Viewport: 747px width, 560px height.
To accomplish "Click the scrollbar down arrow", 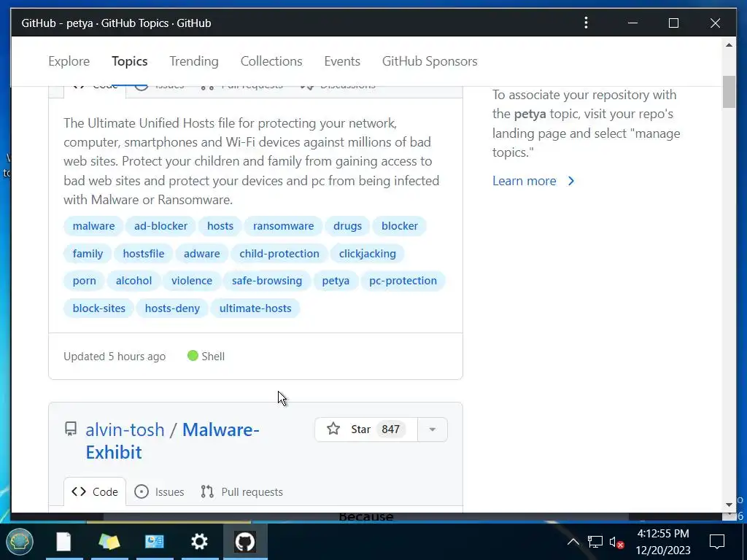I will click(x=729, y=505).
